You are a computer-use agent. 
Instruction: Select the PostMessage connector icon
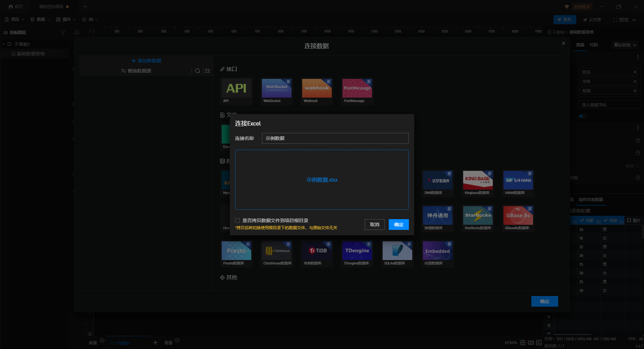pos(357,88)
